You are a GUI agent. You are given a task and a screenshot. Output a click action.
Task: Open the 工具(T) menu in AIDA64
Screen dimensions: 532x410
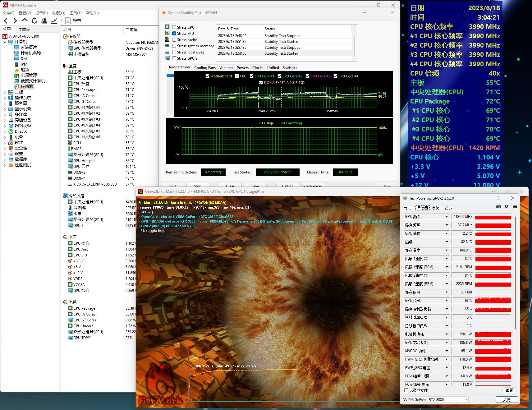coord(75,13)
